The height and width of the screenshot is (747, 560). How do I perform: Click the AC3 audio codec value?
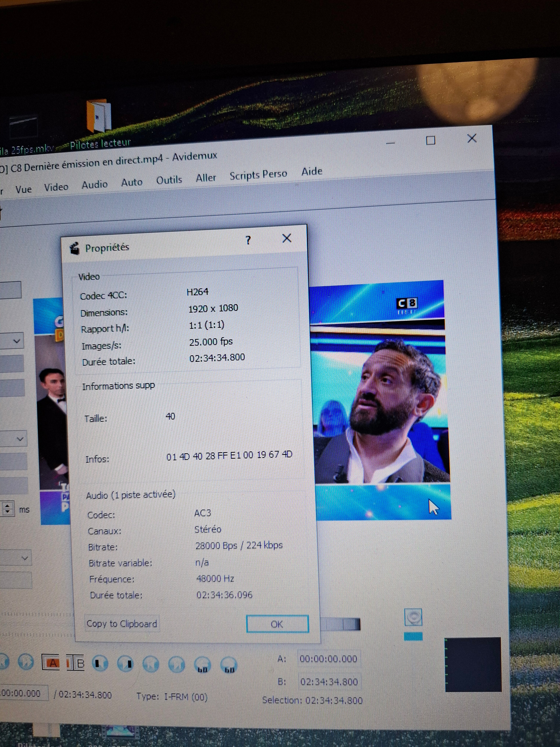point(202,513)
